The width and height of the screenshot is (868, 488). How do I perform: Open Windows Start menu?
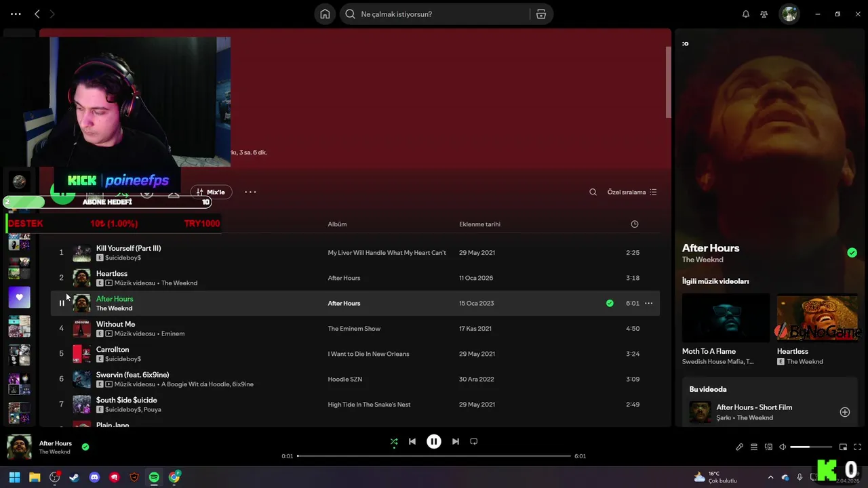14,477
